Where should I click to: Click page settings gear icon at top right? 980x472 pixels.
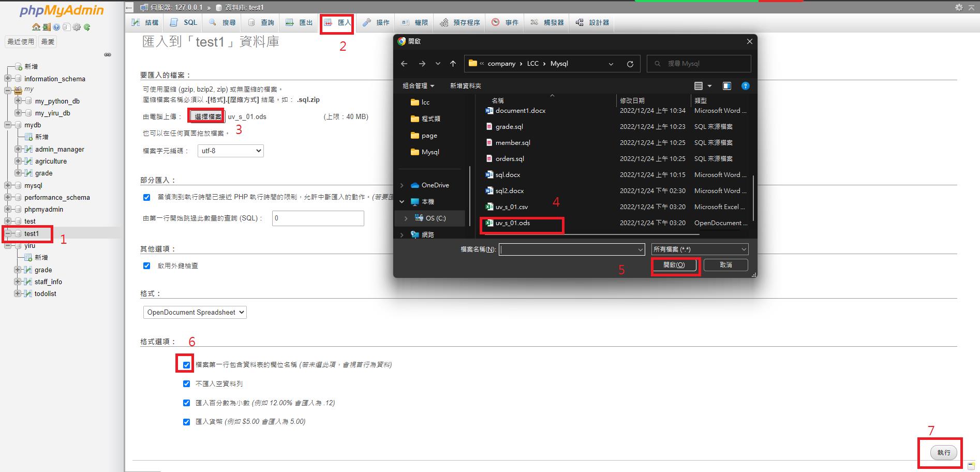tap(959, 7)
